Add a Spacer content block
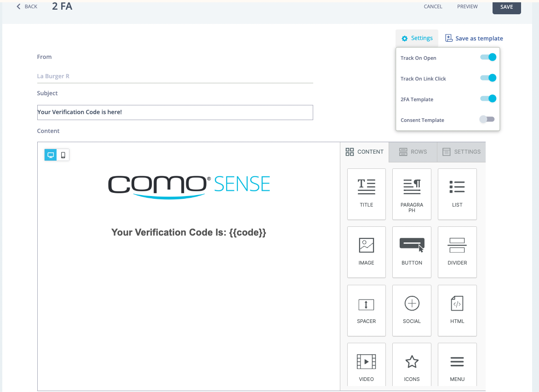The image size is (539, 392). [367, 311]
